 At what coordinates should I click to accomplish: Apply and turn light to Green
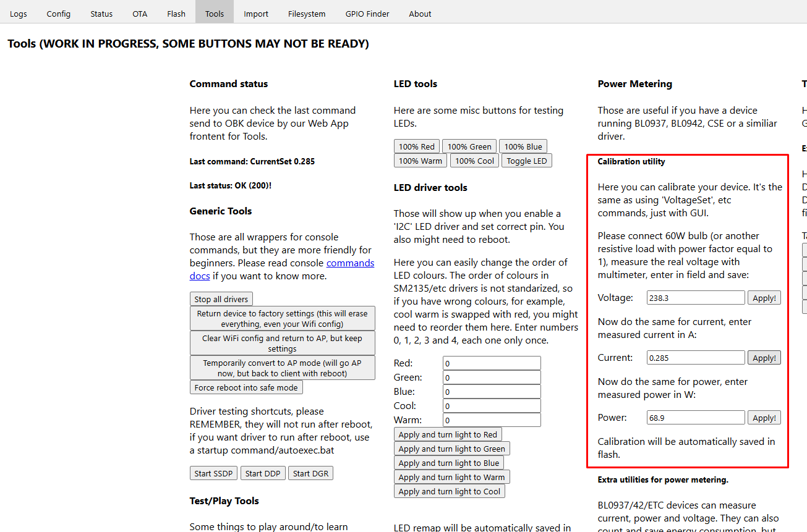pos(452,449)
